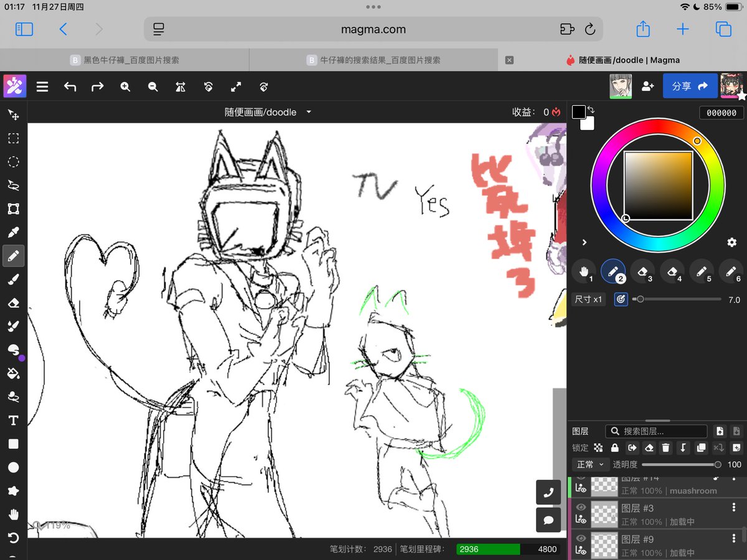Clear layer with eraser icon in layers panel
The width and height of the screenshot is (747, 560).
[649, 448]
